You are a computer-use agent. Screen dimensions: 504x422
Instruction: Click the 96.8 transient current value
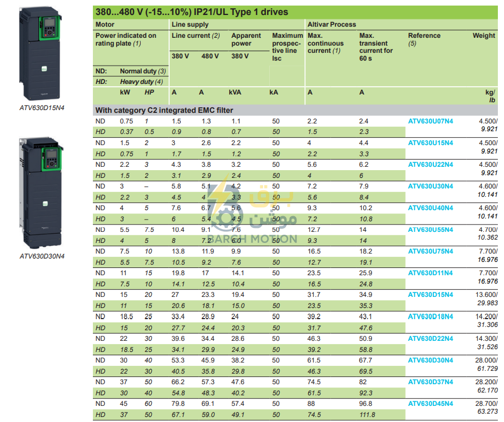click(x=366, y=404)
